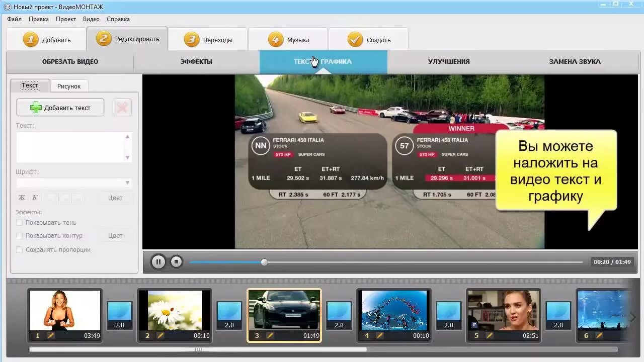Select transition between clips 5 and 6

(558, 316)
